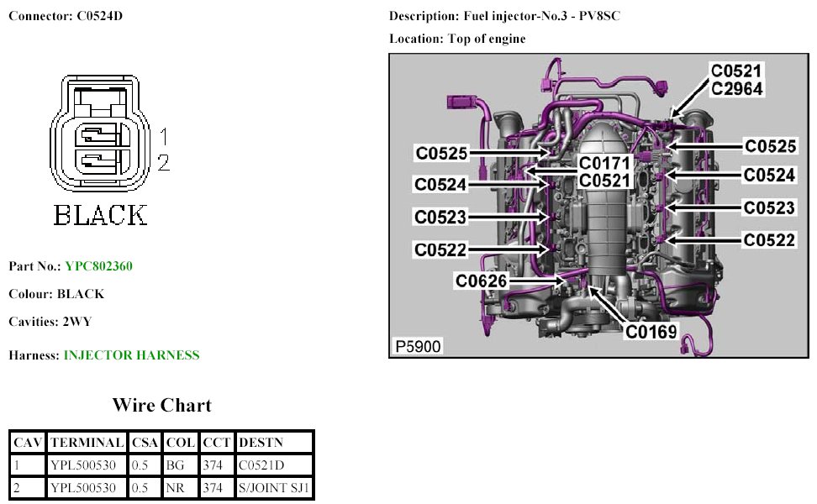Image resolution: width=817 pixels, height=504 pixels.
Task: Click pin number 1 beside the connector
Action: point(164,137)
